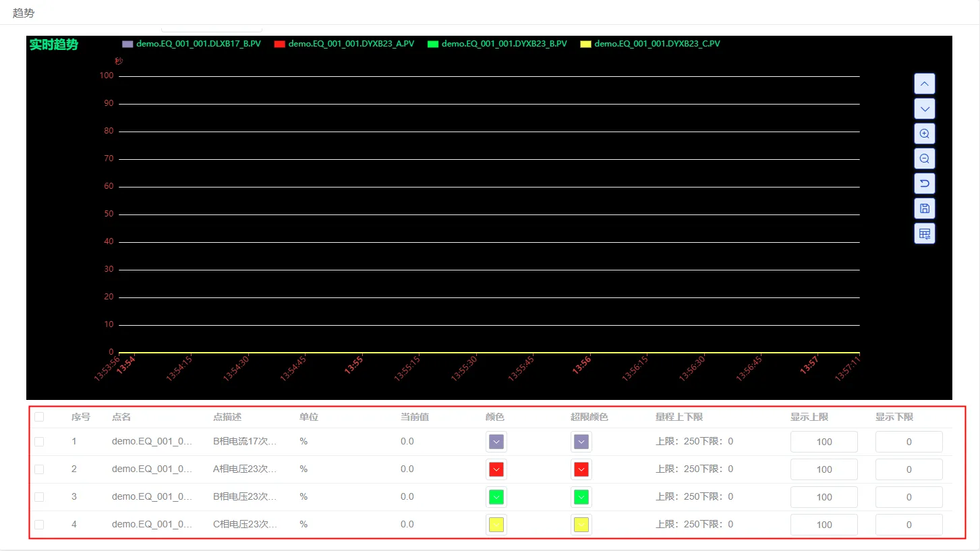Open color dropdown for row 2 red swatch

click(x=496, y=469)
